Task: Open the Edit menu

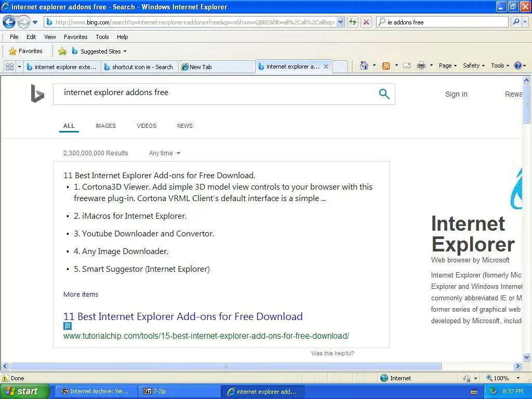Action: pyautogui.click(x=31, y=37)
